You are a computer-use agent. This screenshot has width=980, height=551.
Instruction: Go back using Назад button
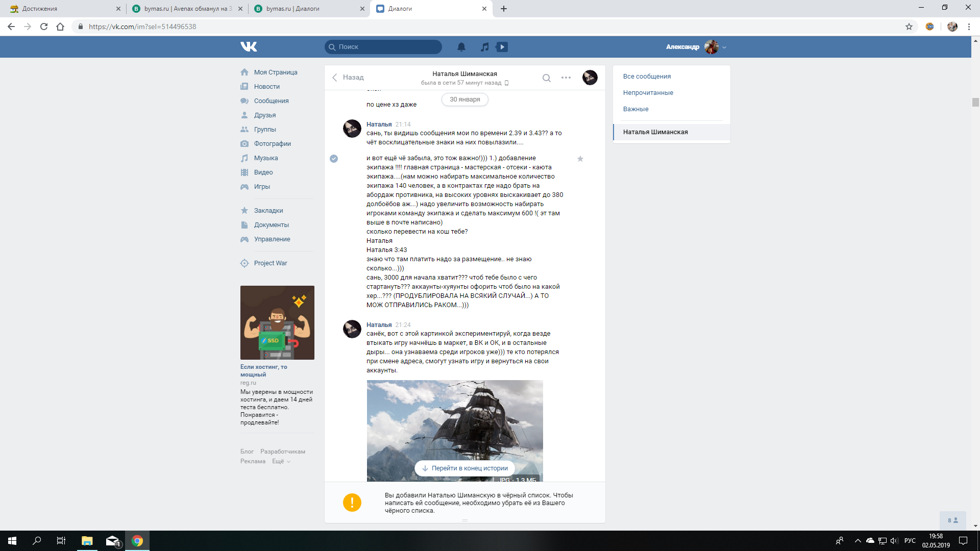click(x=348, y=78)
